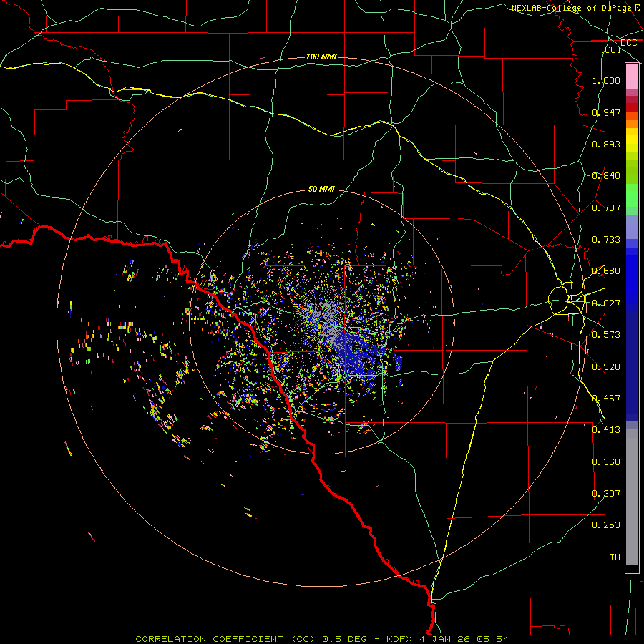Select the 0.787 scale value
Screen dimensions: 644x644
[606, 208]
